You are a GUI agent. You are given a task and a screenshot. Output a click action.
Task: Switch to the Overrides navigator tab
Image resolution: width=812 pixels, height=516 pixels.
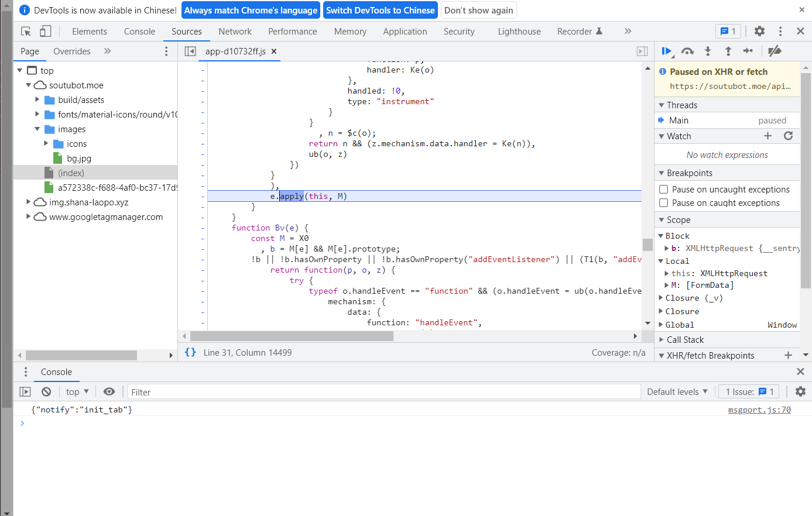click(72, 51)
